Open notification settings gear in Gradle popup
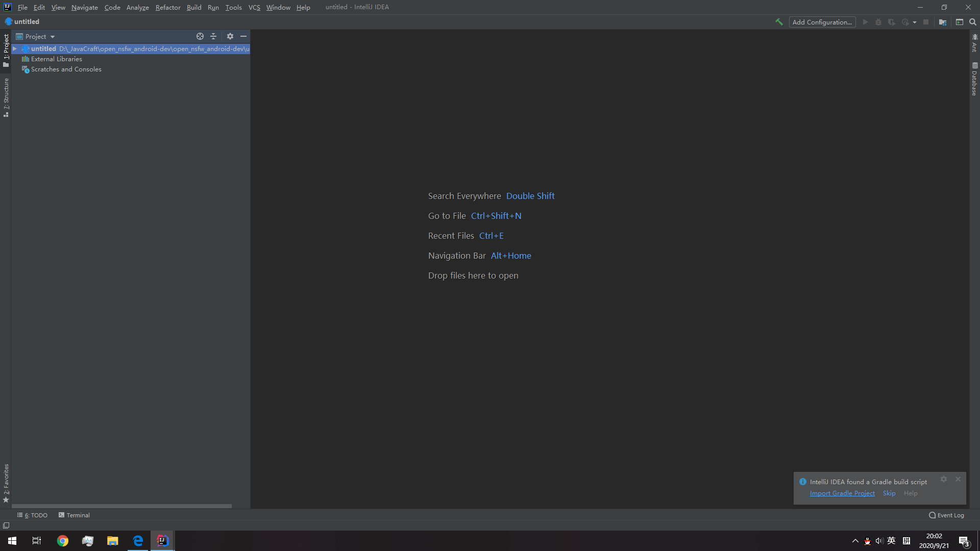 [944, 479]
